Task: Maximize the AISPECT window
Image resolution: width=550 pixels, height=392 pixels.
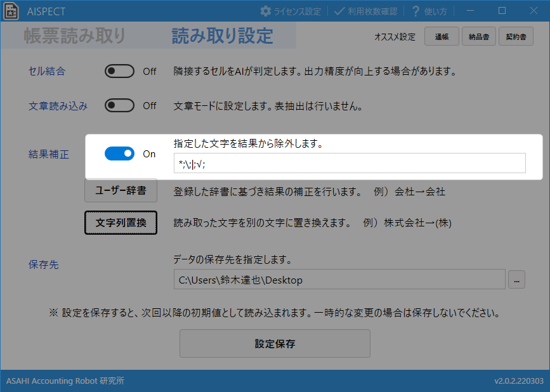Action: (x=502, y=11)
